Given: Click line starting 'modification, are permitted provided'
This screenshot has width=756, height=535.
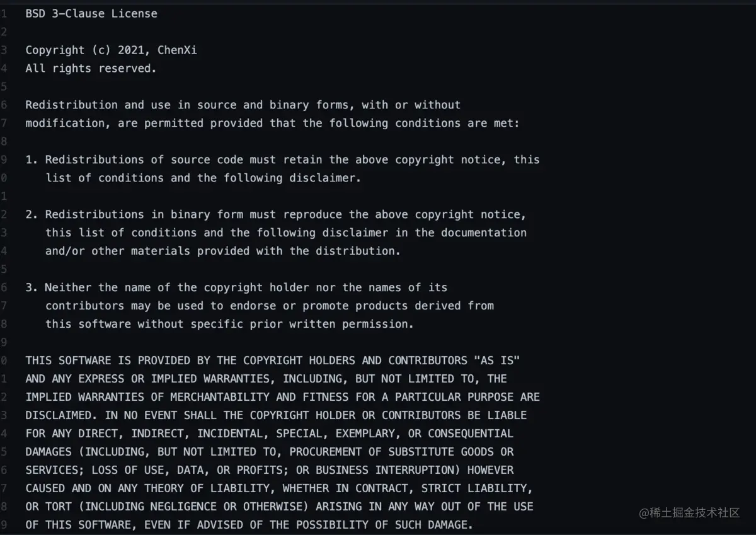Looking at the screenshot, I should point(272,123).
